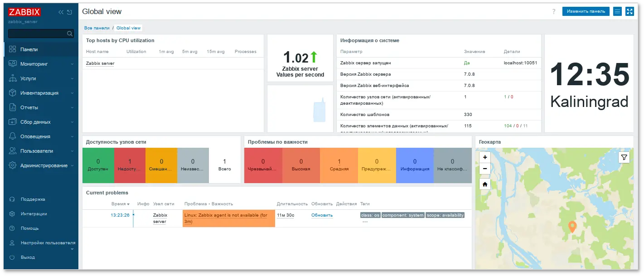This screenshot has height=276, width=644.
Task: Open Администрирование via its gear icon
Action: click(x=13, y=165)
